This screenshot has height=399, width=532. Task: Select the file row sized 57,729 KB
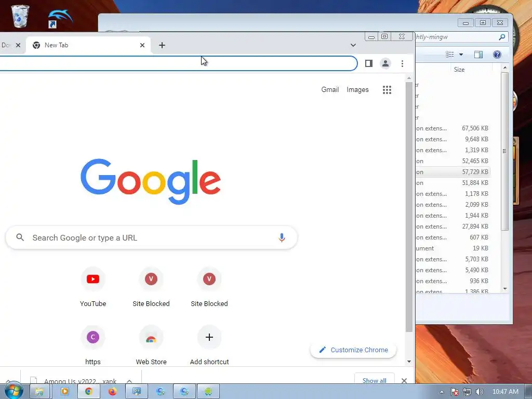453,171
